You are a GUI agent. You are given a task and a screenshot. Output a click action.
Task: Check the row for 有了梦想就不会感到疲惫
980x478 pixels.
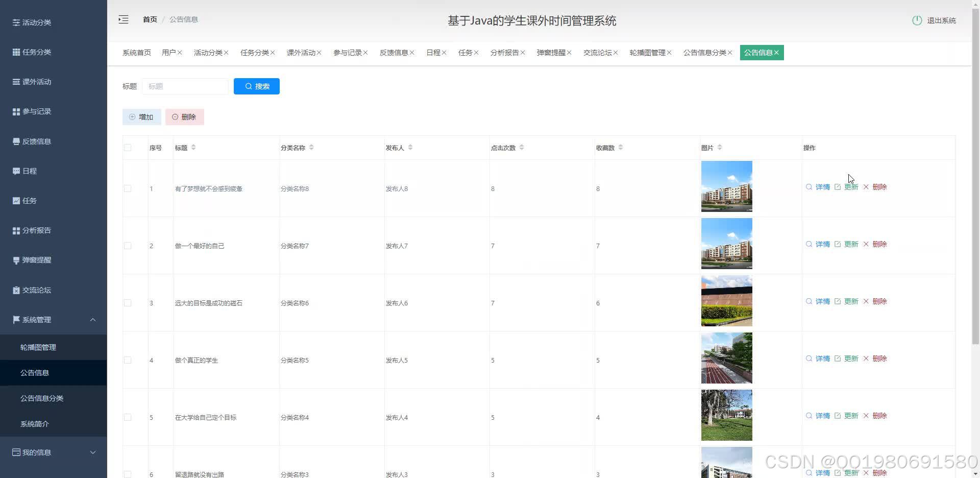click(x=128, y=188)
